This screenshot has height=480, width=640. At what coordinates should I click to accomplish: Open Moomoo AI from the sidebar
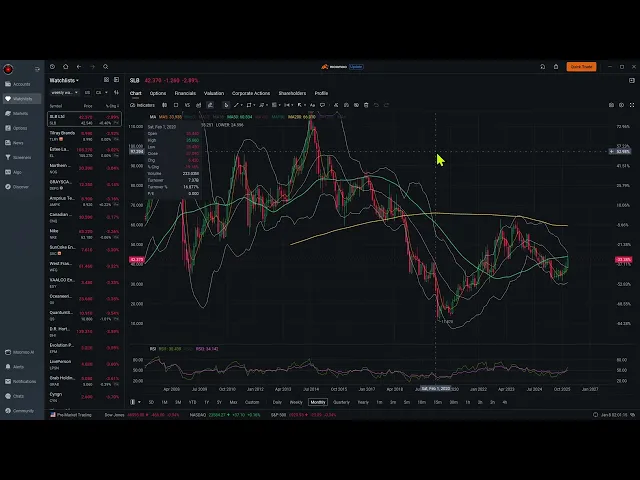point(21,352)
